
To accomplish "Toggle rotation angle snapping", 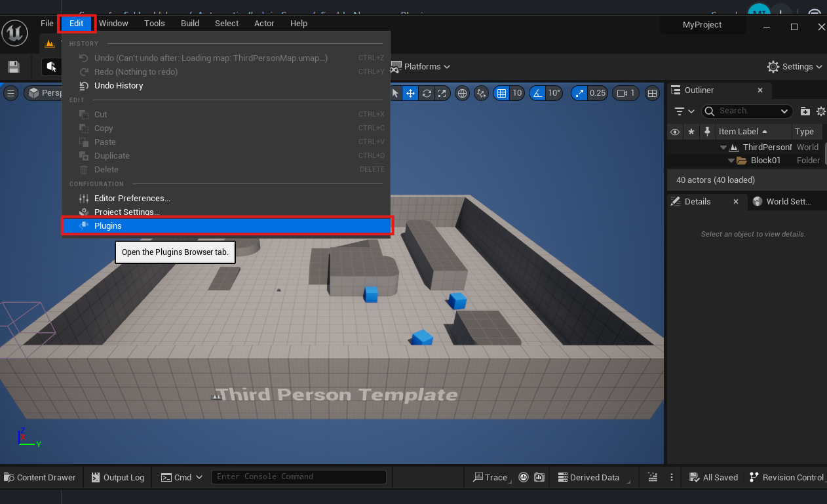I will click(537, 93).
